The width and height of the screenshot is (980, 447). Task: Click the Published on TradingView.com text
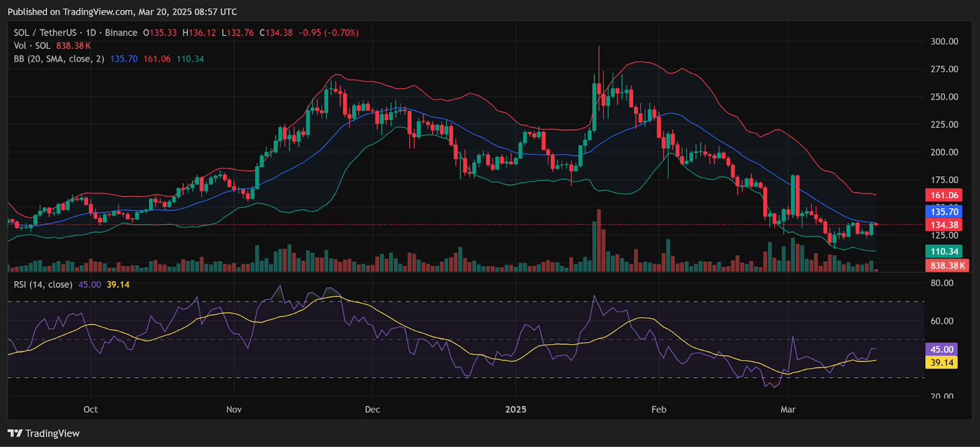point(122,12)
